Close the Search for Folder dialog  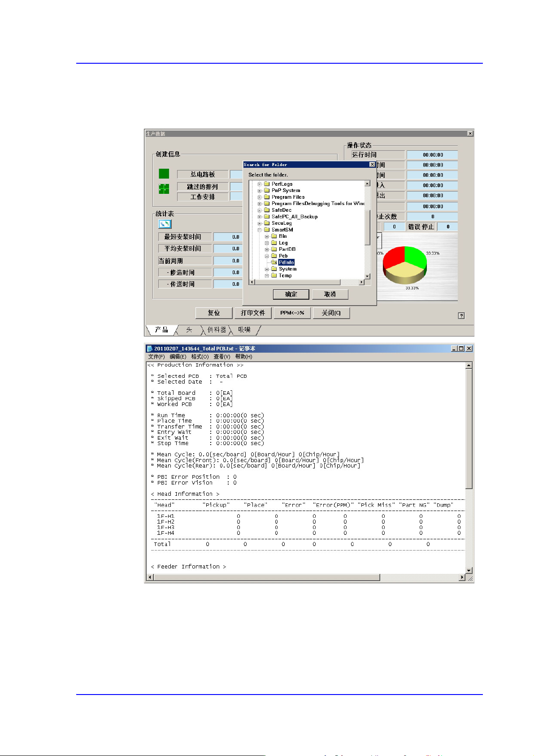point(372,165)
